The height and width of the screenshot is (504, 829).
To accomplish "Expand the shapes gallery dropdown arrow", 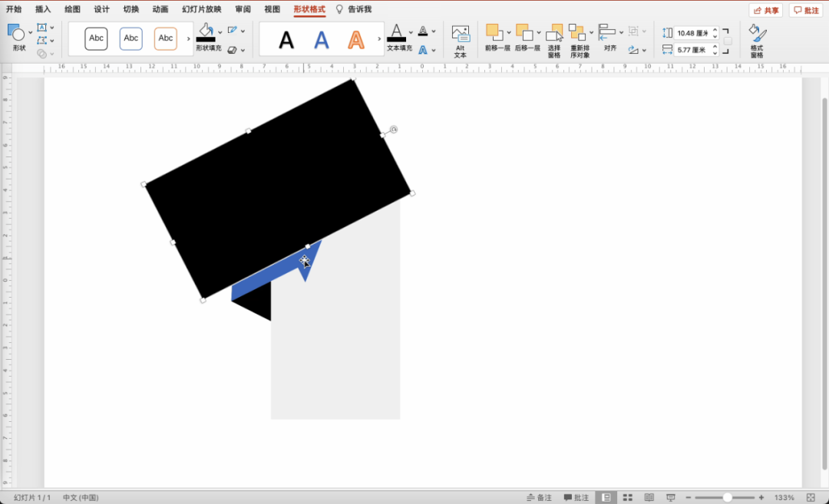I will pyautogui.click(x=30, y=33).
